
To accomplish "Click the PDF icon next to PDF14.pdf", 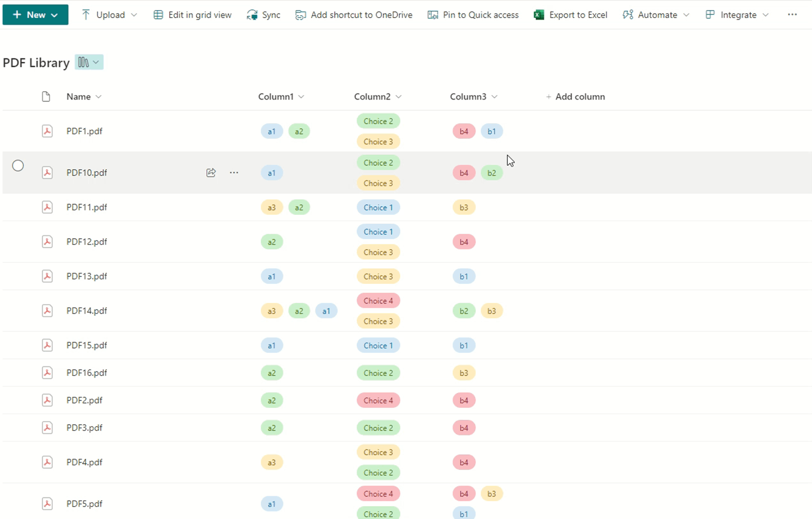I will (x=47, y=310).
